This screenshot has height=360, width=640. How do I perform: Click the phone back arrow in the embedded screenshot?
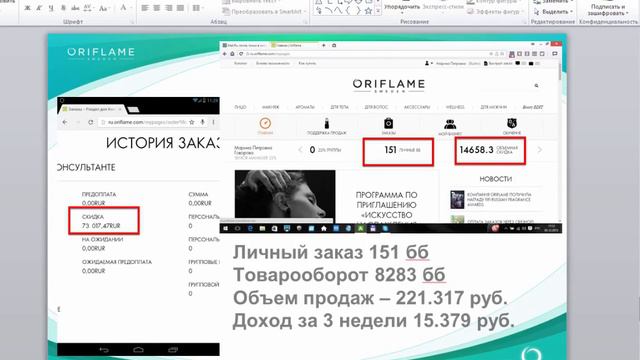pos(104,350)
